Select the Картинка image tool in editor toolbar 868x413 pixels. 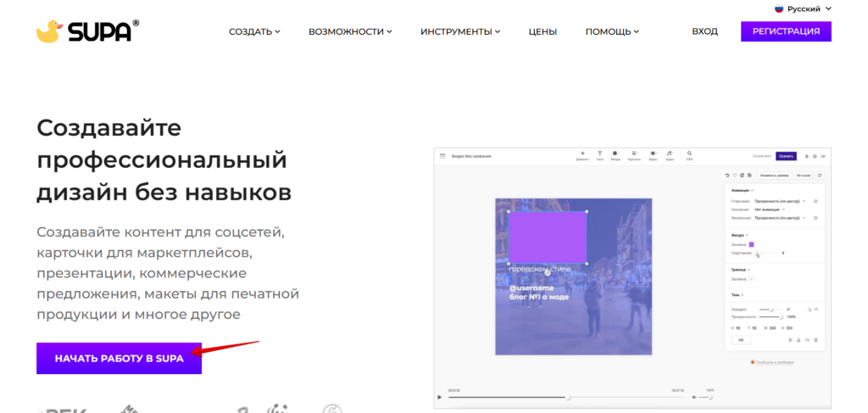click(x=633, y=153)
